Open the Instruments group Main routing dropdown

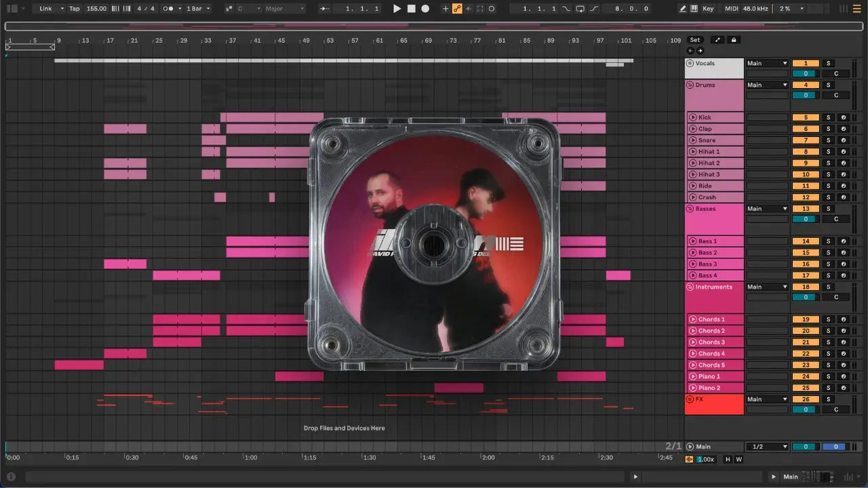pyautogui.click(x=767, y=287)
